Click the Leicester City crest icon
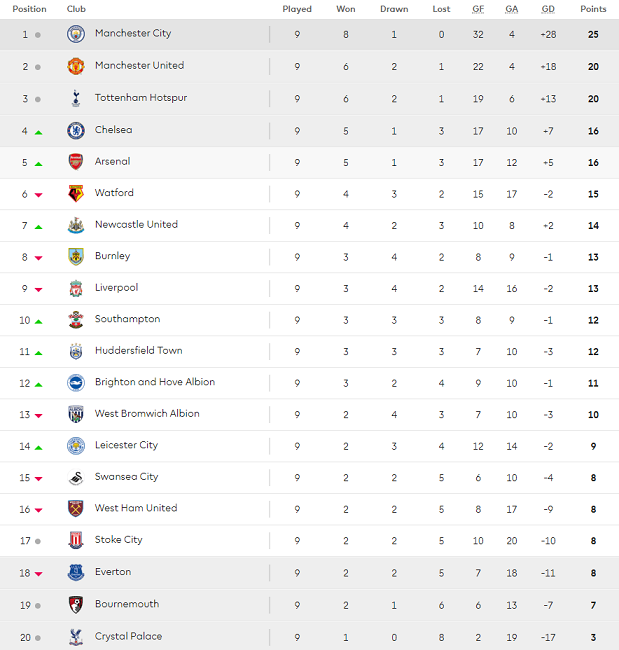This screenshot has height=650, width=619. tap(76, 446)
